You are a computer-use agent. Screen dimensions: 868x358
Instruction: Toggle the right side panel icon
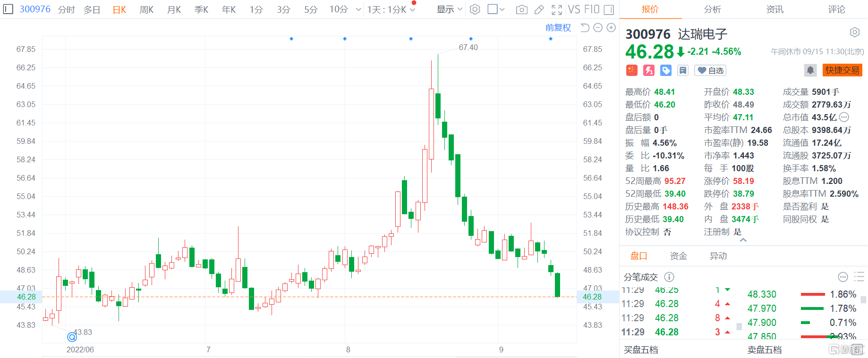[609, 9]
